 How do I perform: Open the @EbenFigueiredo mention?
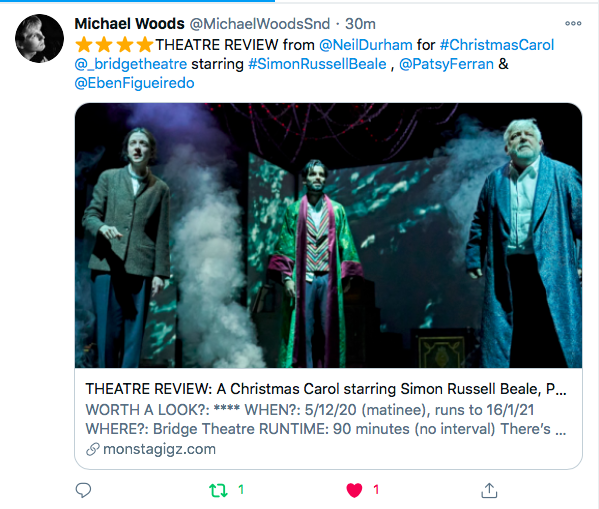[134, 83]
